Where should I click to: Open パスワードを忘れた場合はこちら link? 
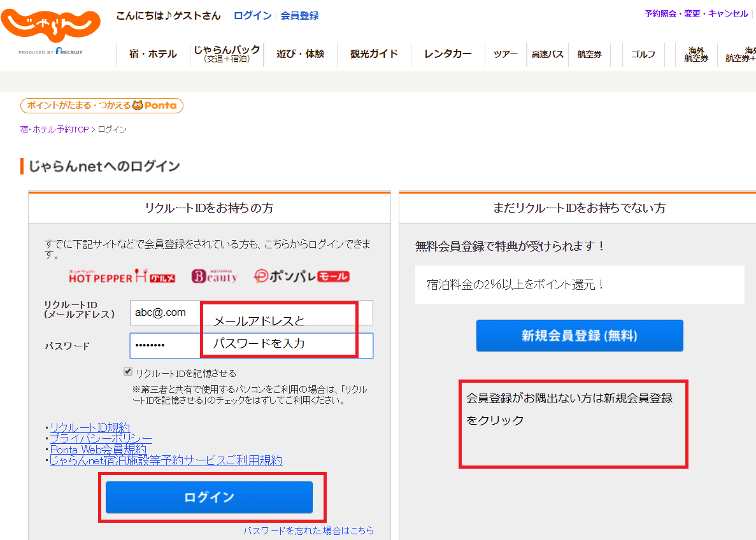click(x=308, y=530)
